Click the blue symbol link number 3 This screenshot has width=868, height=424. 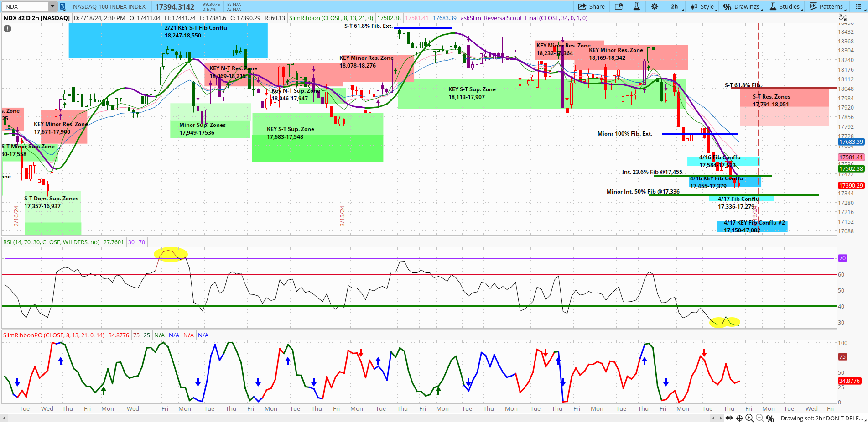click(62, 6)
